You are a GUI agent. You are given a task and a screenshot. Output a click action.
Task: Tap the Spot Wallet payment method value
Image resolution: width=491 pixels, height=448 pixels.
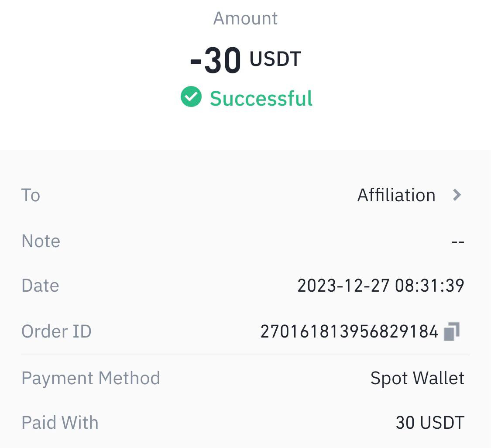[x=417, y=378]
